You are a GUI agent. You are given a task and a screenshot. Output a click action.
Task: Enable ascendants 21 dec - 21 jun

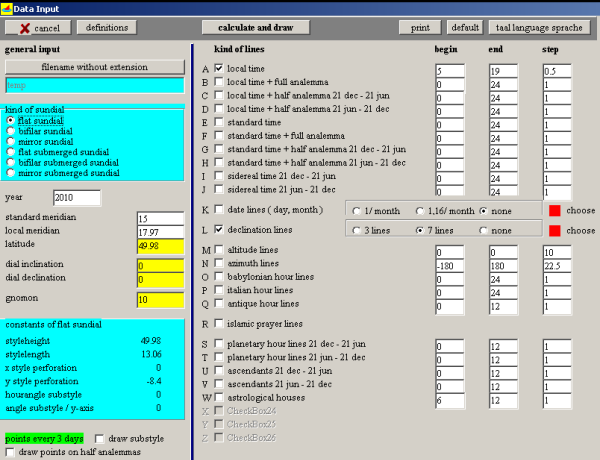pyautogui.click(x=218, y=370)
